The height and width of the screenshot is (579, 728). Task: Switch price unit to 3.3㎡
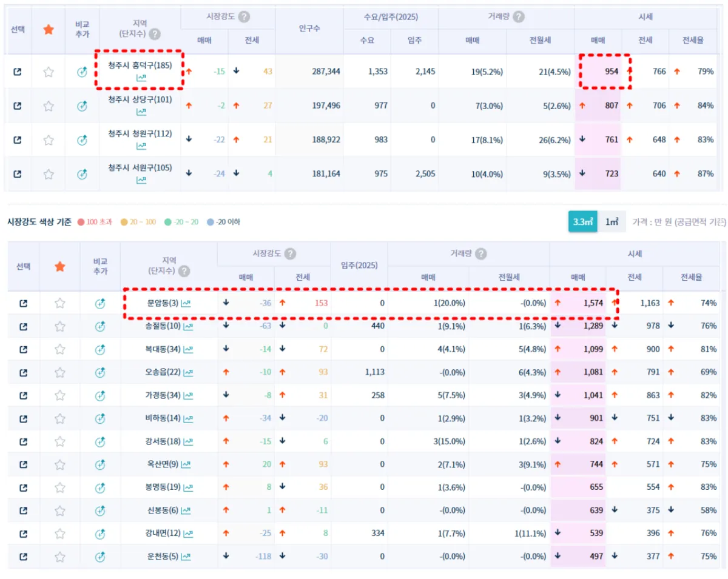582,222
